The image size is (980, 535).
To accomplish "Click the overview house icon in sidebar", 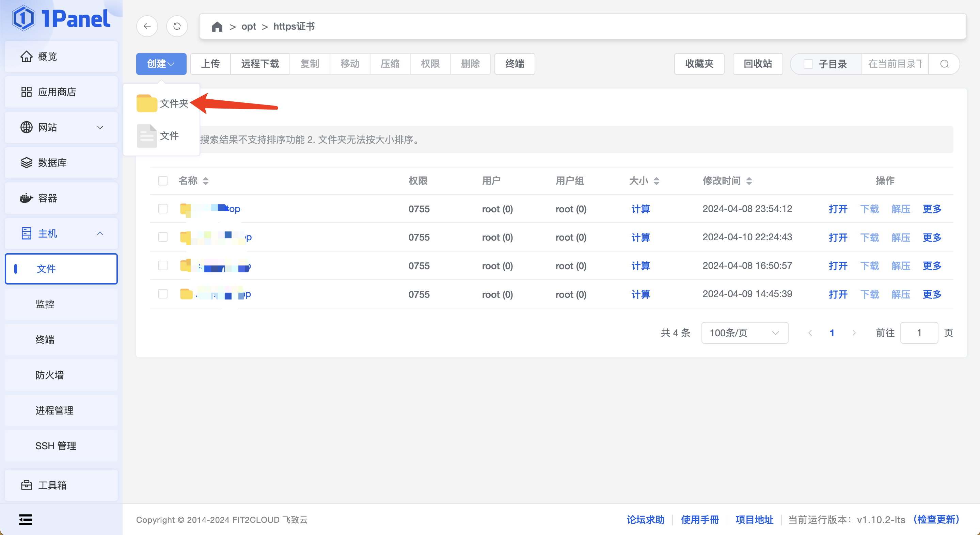I will tap(26, 56).
